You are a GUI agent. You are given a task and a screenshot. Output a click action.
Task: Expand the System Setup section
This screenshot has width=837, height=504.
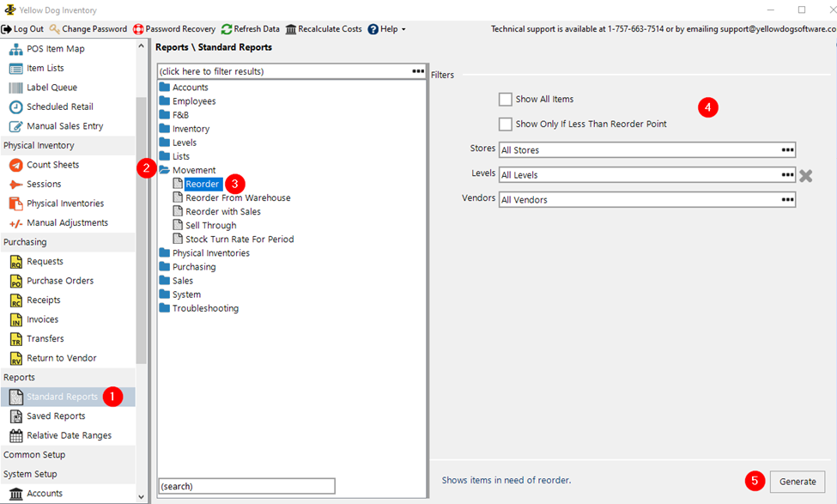point(68,474)
